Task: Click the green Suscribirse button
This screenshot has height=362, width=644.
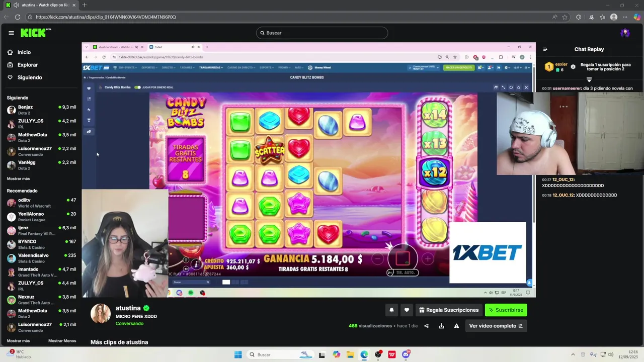Action: [x=506, y=310]
